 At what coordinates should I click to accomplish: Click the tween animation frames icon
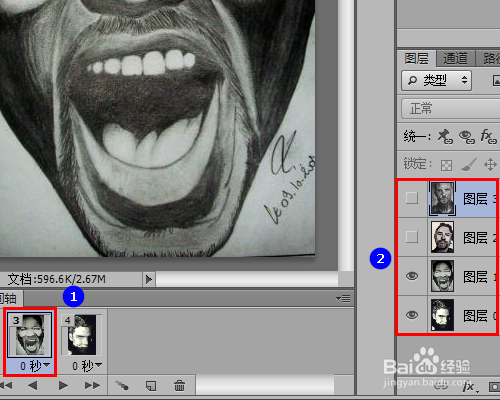coord(122,386)
